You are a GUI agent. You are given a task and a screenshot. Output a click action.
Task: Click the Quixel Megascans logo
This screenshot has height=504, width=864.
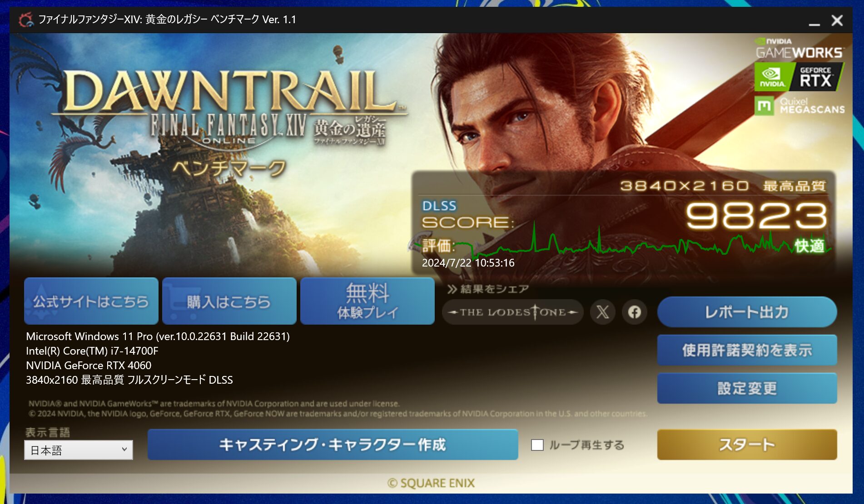(799, 106)
